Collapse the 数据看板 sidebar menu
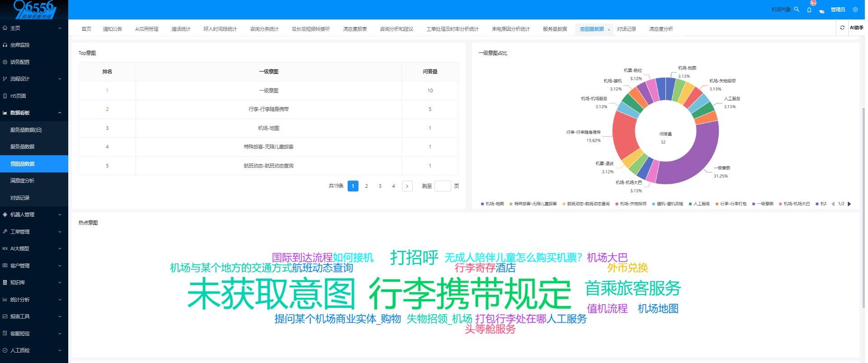This screenshot has width=868, height=363. (x=60, y=113)
